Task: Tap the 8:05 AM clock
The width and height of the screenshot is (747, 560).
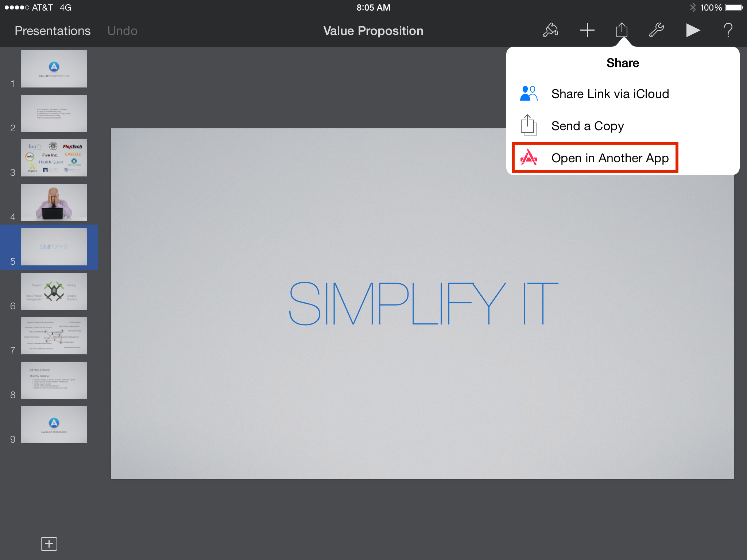Action: click(x=373, y=8)
